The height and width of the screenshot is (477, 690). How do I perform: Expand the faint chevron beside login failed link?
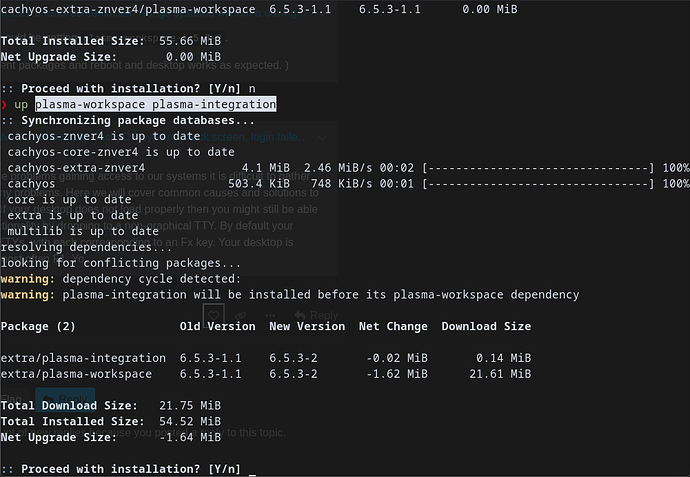point(323,137)
